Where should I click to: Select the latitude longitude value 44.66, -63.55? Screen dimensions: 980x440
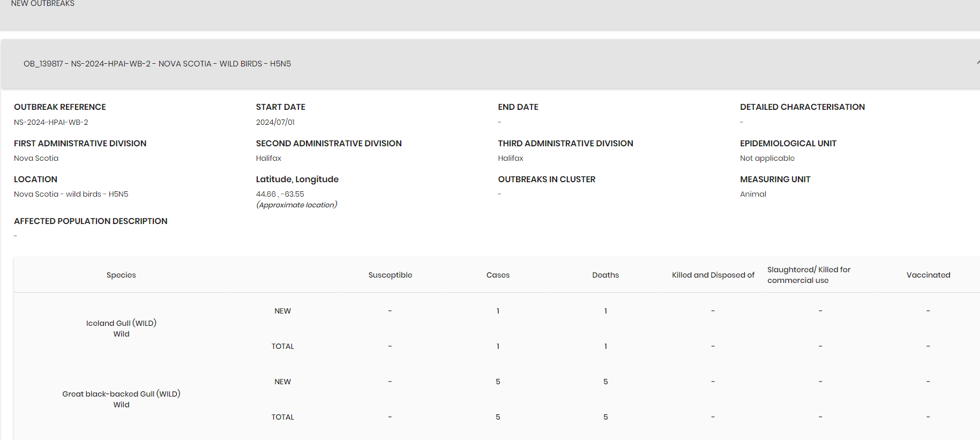point(280,194)
